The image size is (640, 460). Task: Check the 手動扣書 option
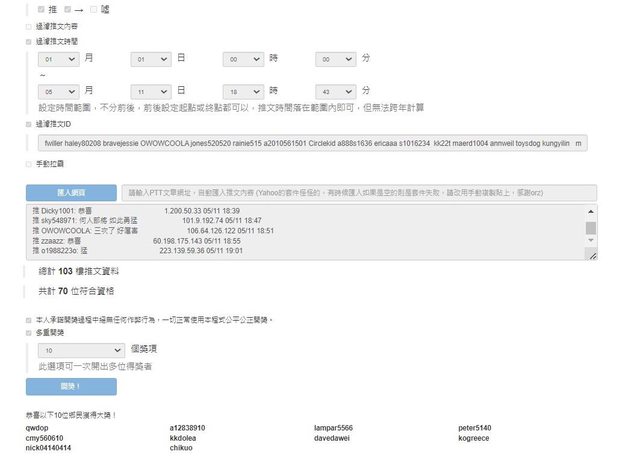coord(28,162)
